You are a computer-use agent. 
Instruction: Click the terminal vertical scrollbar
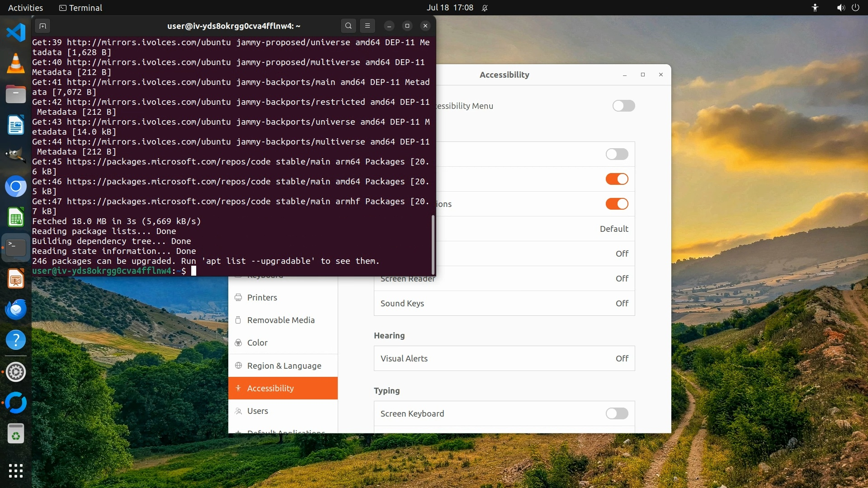click(433, 244)
